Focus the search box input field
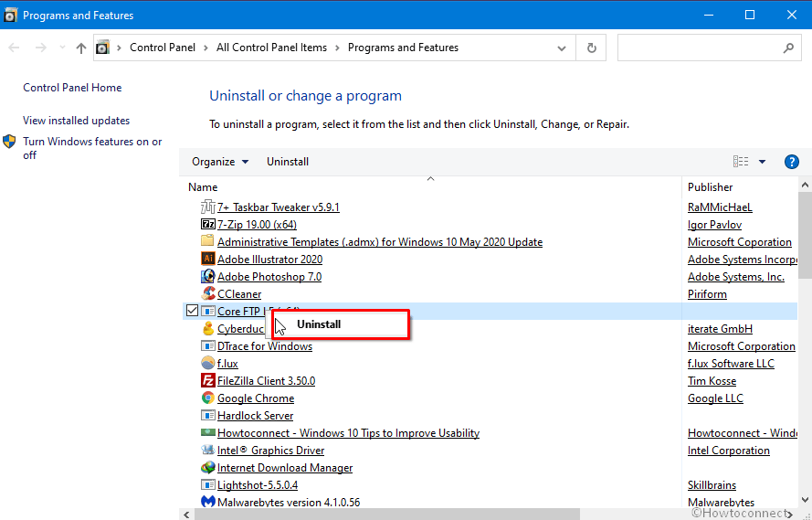This screenshot has height=520, width=812. coord(699,48)
